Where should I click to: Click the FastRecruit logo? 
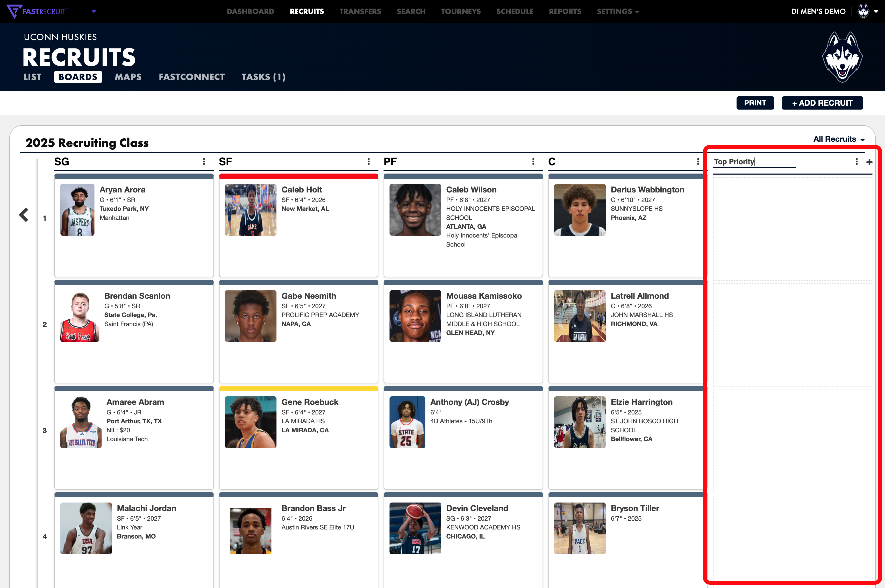pyautogui.click(x=37, y=11)
